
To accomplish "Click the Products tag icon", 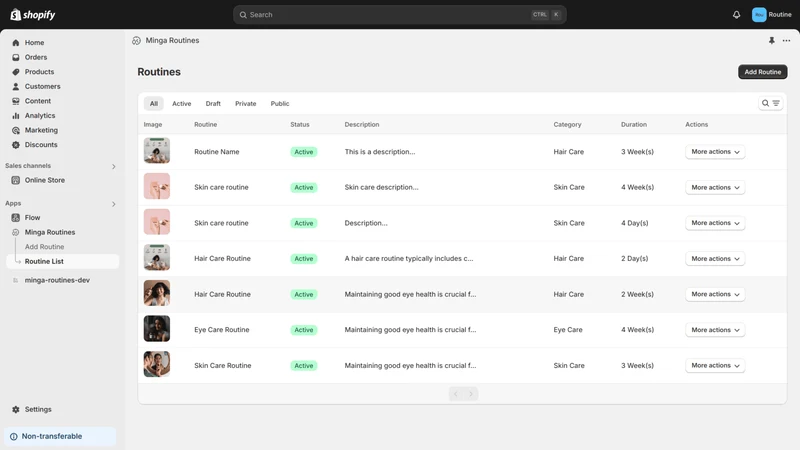I will pos(16,72).
